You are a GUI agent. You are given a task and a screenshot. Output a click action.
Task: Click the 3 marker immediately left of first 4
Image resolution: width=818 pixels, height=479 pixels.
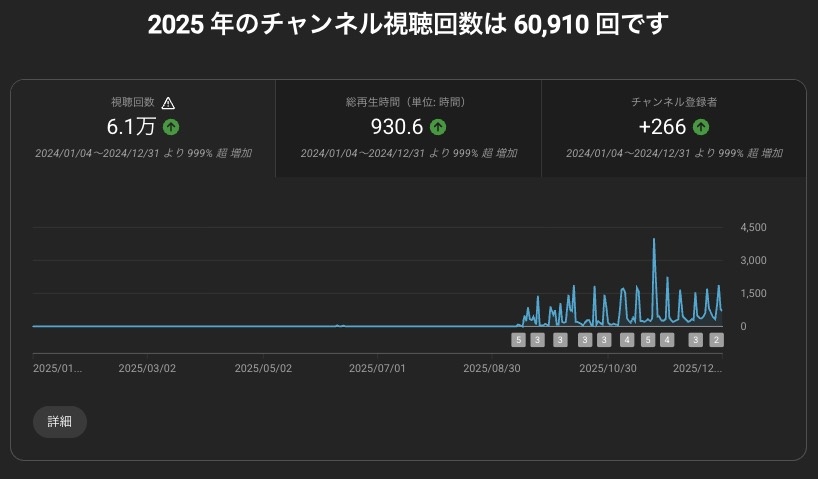tap(605, 340)
